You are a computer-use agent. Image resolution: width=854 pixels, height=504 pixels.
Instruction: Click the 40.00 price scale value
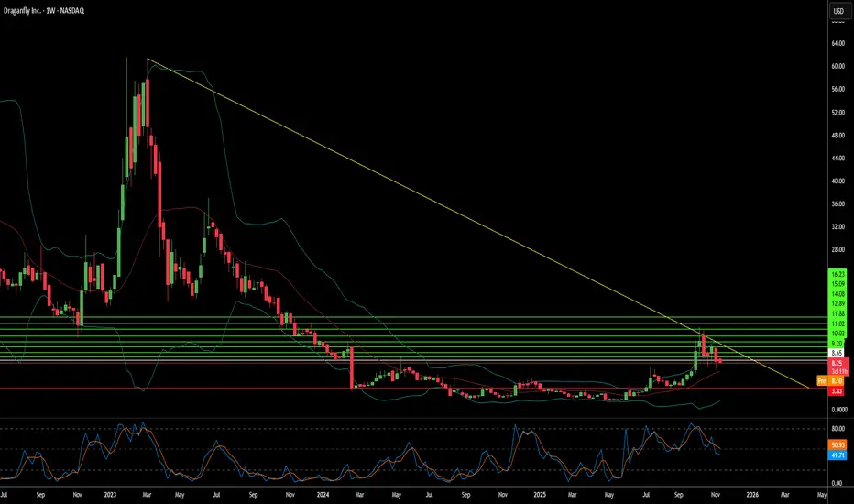coord(838,181)
